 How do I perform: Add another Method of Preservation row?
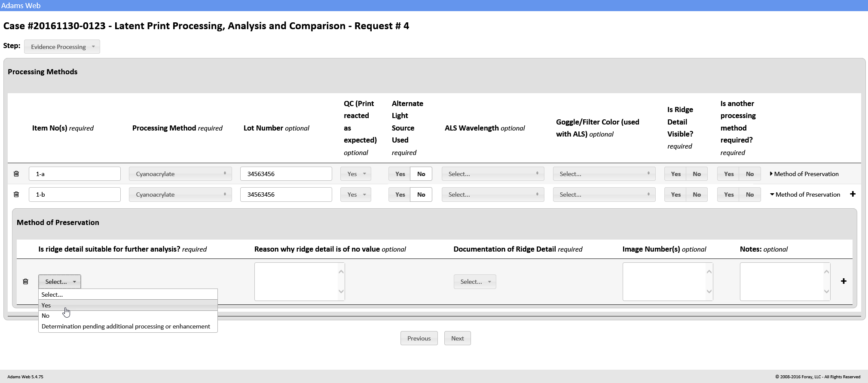pyautogui.click(x=844, y=281)
